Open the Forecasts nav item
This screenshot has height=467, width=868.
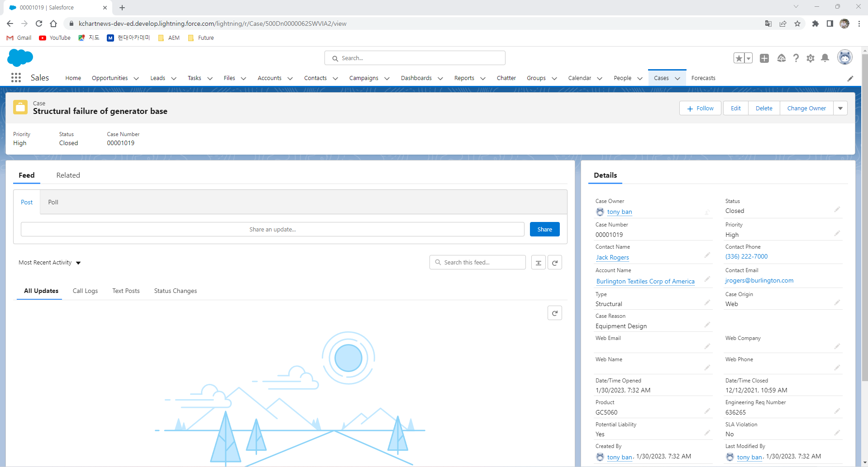click(703, 78)
